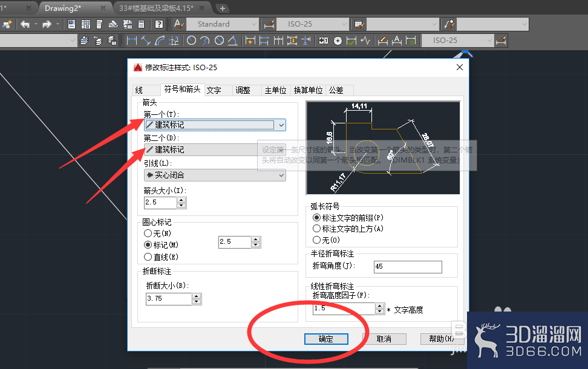The image size is (588, 369).
Task: Open Layer Properties Manager icon
Action: point(84,41)
